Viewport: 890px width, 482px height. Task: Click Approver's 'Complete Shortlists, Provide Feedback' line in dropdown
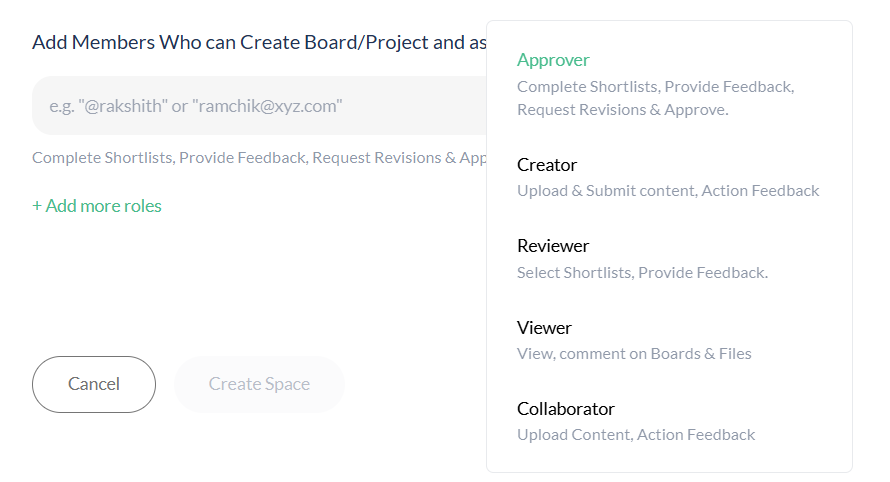click(655, 87)
